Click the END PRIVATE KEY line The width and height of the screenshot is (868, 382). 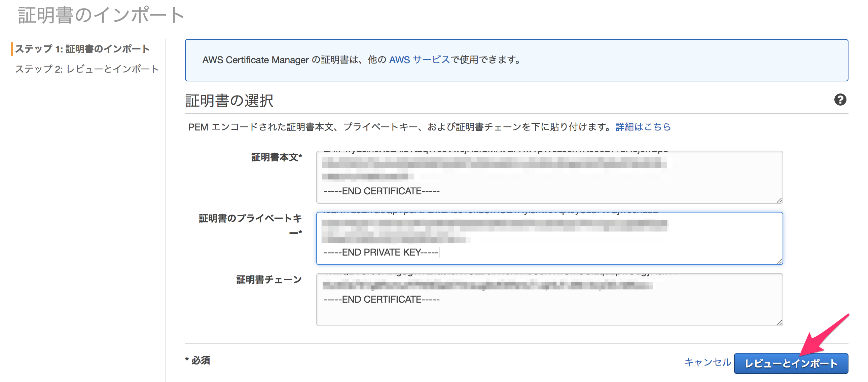(381, 252)
